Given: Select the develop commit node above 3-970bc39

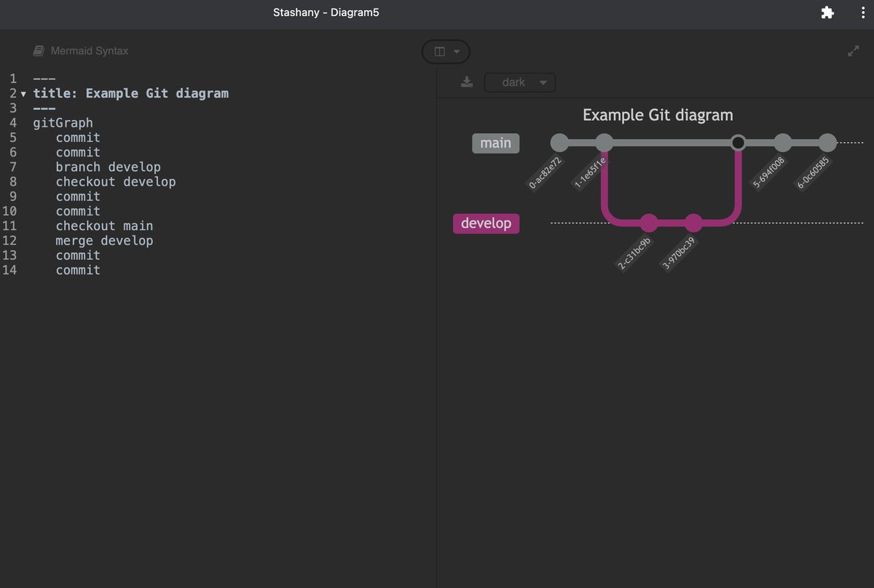Looking at the screenshot, I should pos(693,223).
